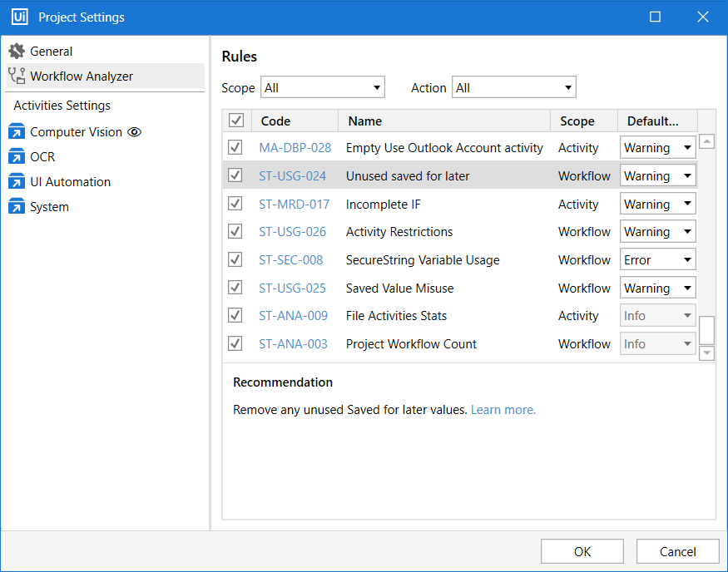Click the eye icon beside Computer Vision

(135, 132)
